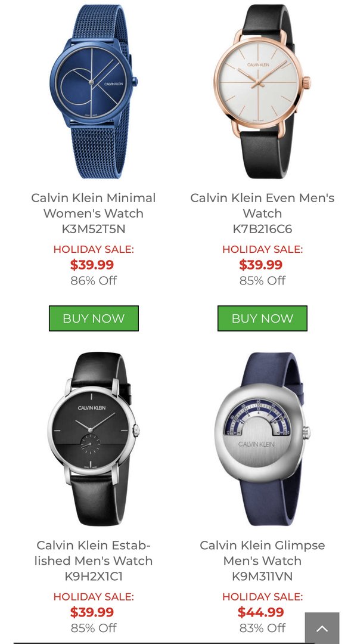The image size is (348, 644).
Task: Select the $44.99 Glimpse watch price
Action: click(261, 612)
